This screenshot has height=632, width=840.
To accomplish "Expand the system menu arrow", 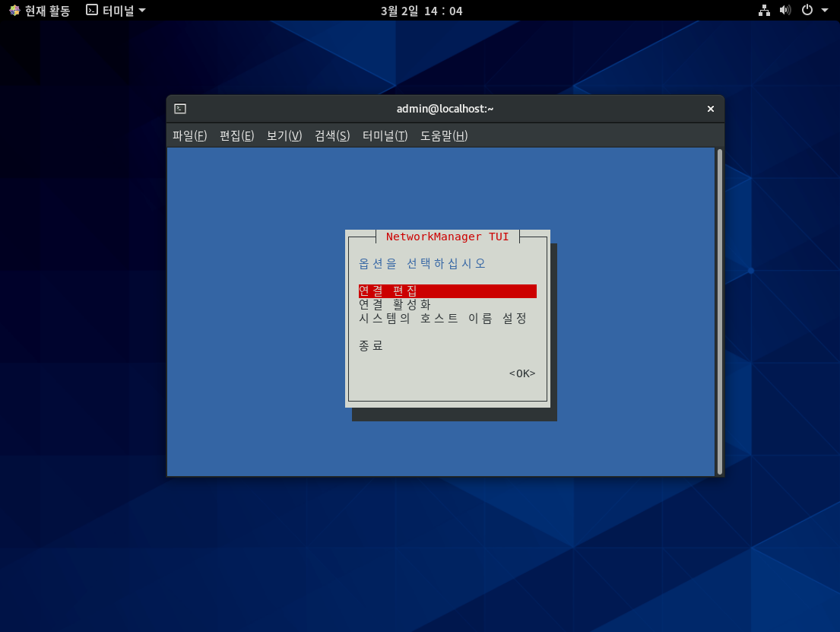I will 825,10.
